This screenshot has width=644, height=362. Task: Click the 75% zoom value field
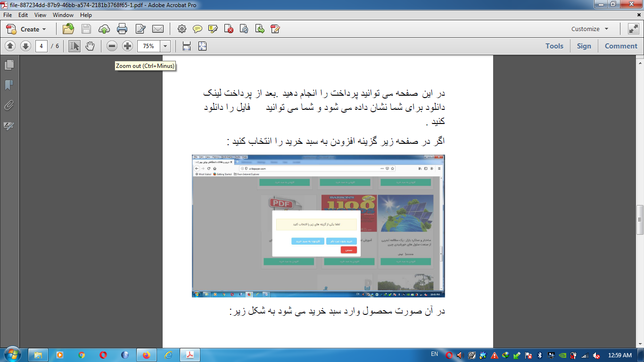click(x=149, y=46)
